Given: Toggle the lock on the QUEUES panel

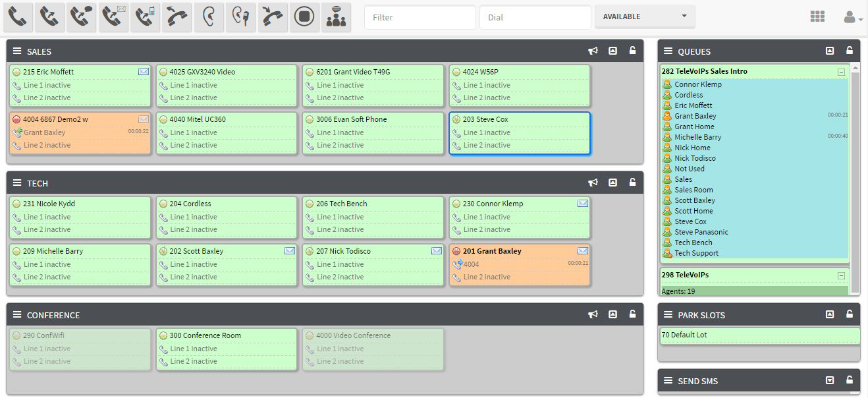Looking at the screenshot, I should (x=850, y=51).
